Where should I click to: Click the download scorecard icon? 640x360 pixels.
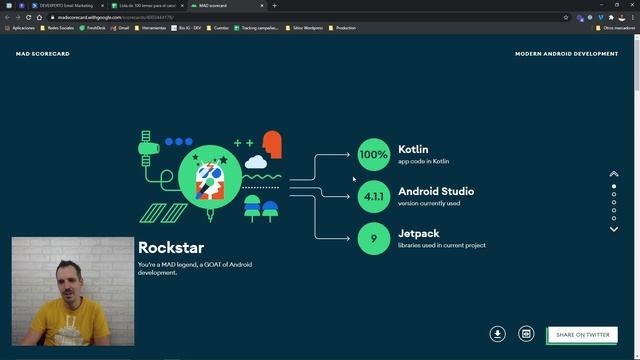click(x=497, y=334)
